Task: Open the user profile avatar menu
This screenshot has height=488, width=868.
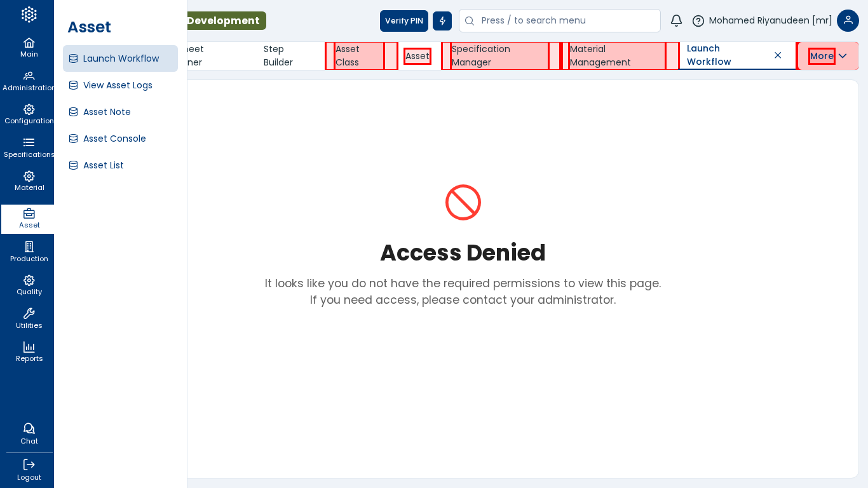Action: tap(848, 21)
